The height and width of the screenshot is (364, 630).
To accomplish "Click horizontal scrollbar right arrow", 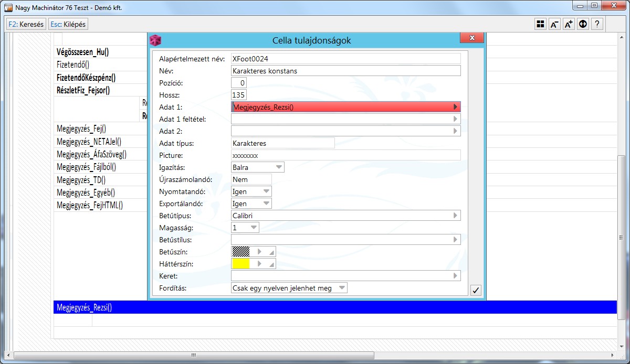I will (613, 355).
